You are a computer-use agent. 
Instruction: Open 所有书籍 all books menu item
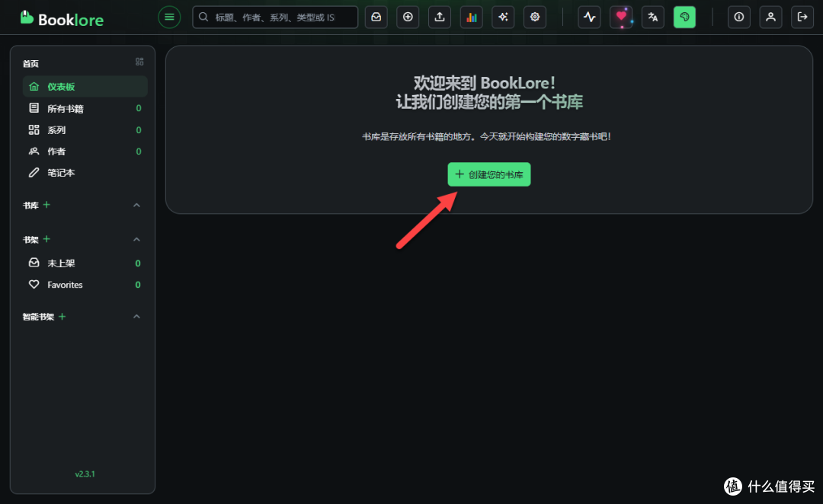coord(85,108)
